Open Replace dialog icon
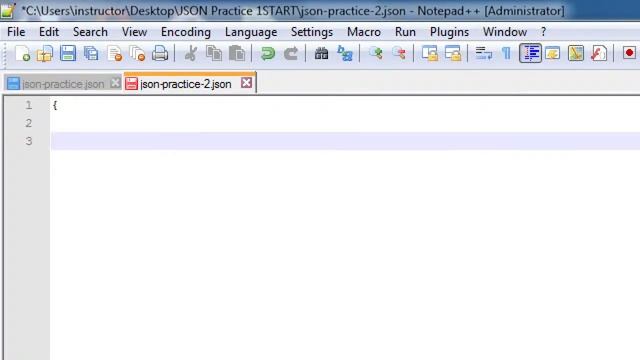The image size is (640, 360). pos(344,53)
